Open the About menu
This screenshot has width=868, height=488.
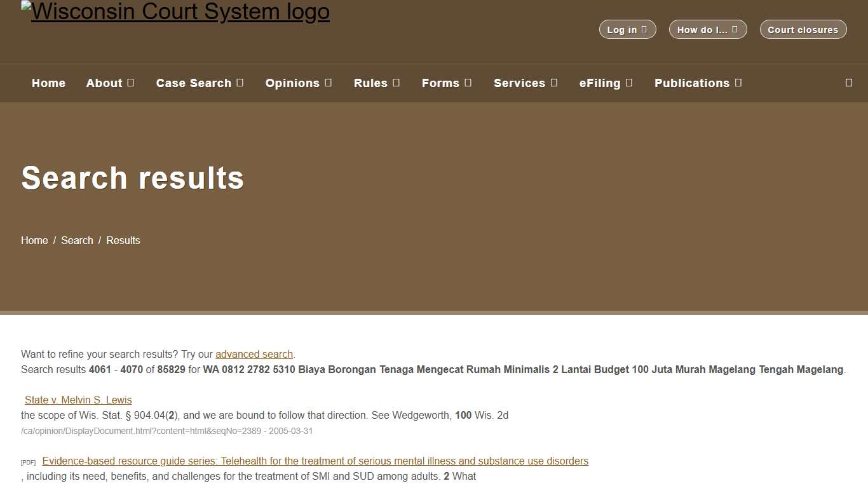(105, 83)
